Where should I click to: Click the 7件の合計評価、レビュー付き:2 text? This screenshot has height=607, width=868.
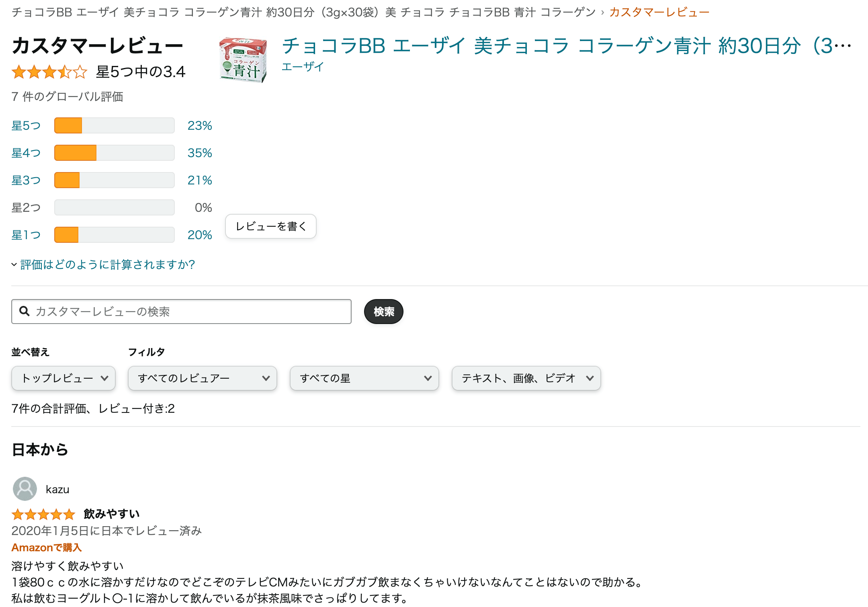tap(93, 409)
